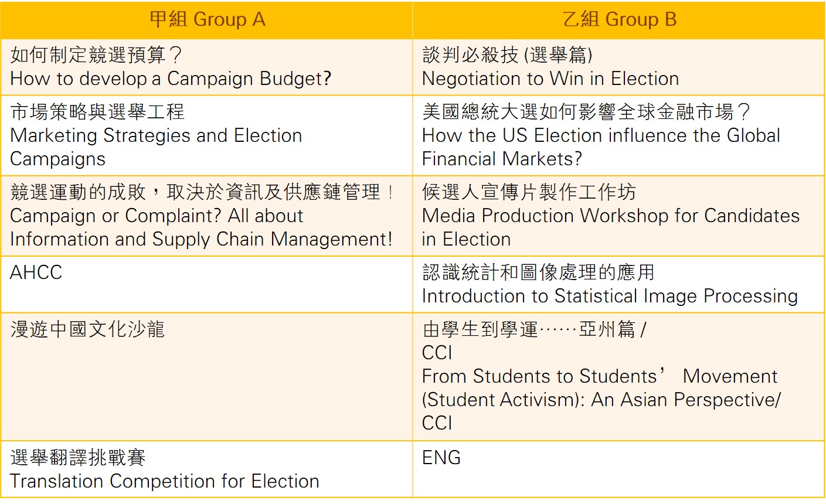826x504 pixels.
Task: Select the "ENG" cell
Action: 441,458
